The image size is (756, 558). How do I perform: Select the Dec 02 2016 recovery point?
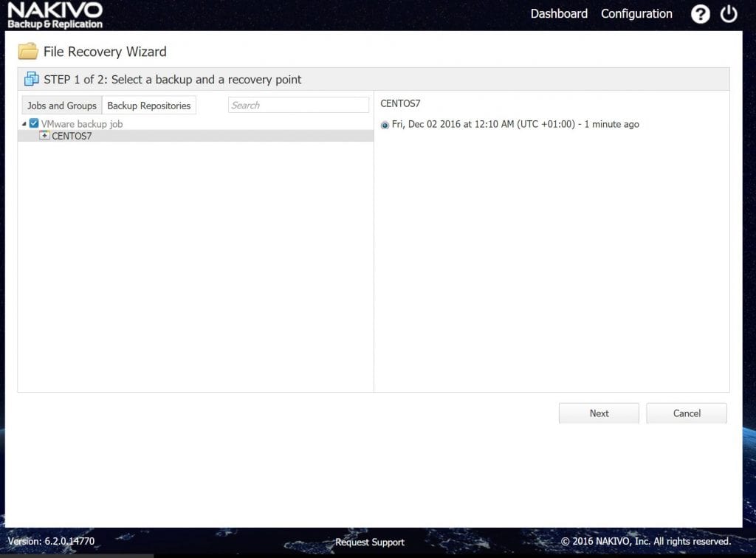(384, 124)
